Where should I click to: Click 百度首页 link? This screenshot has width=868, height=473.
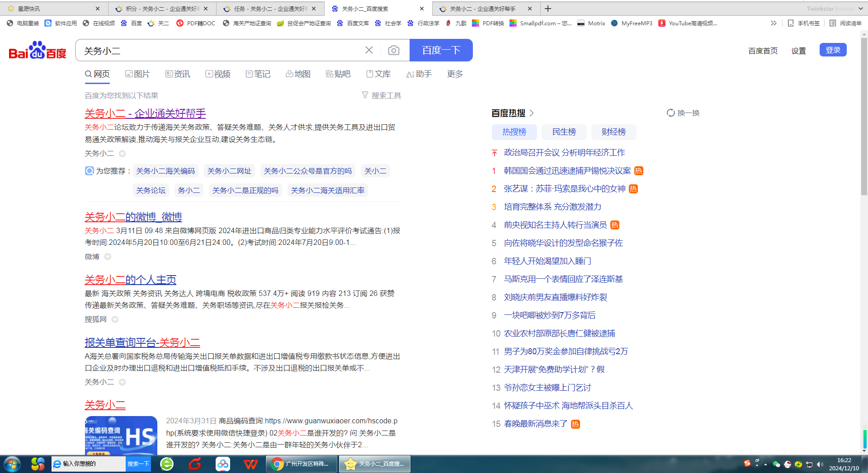click(x=763, y=51)
